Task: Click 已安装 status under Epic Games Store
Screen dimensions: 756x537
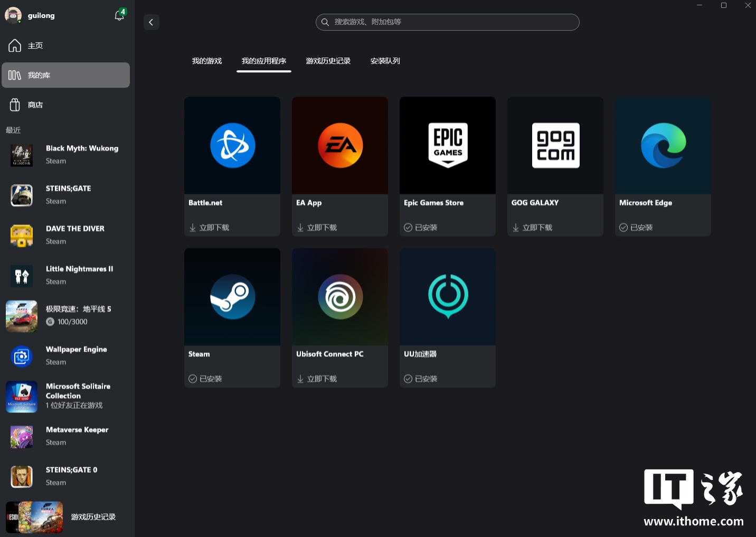Action: [x=421, y=228]
